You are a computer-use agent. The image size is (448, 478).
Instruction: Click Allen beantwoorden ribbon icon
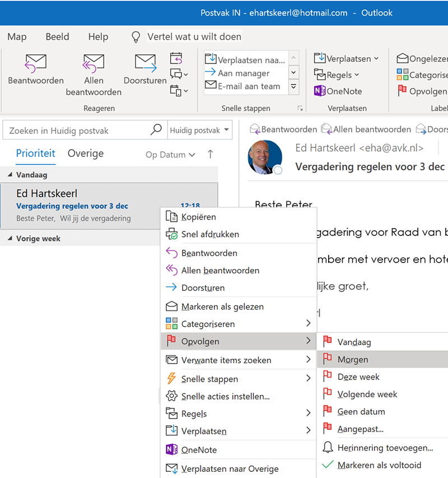(x=94, y=63)
